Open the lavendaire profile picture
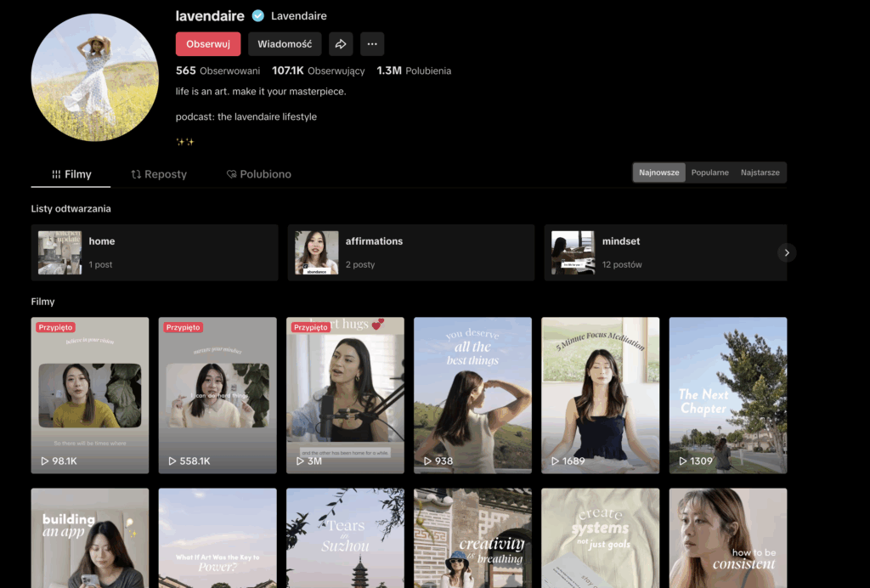The width and height of the screenshot is (870, 588). click(95, 77)
